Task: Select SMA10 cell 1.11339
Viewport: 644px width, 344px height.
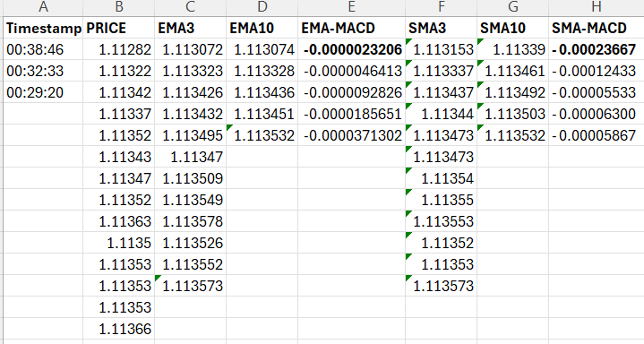Action: [x=512, y=49]
